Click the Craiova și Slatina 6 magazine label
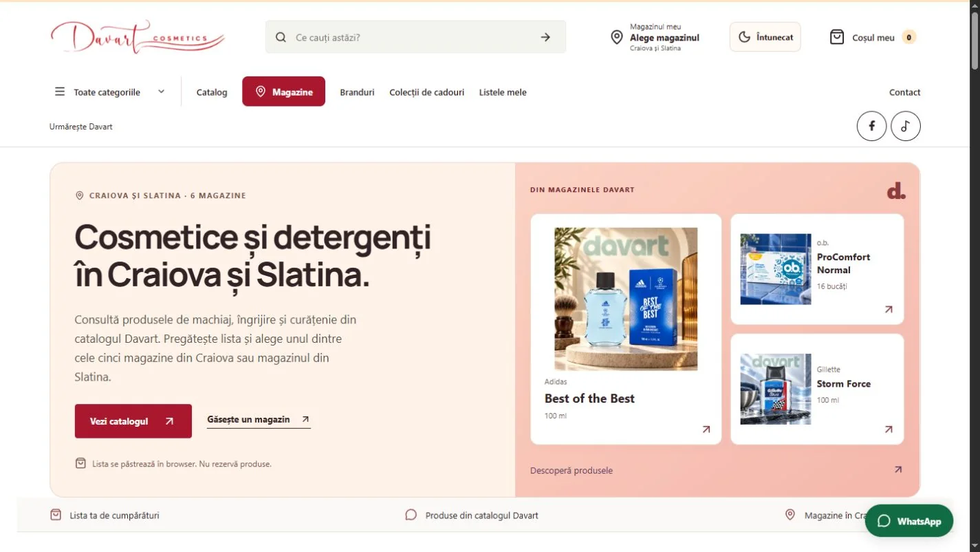Viewport: 980px width, 552px height. (160, 195)
